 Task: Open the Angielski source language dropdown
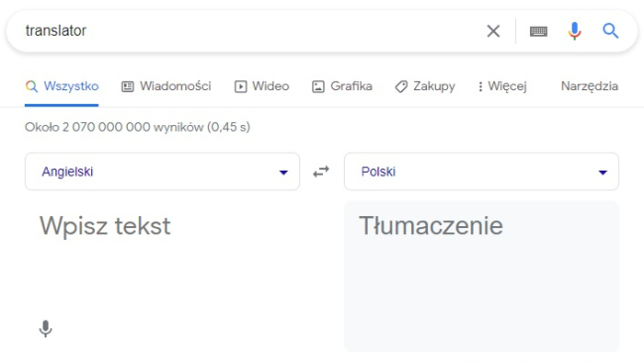pyautogui.click(x=162, y=172)
